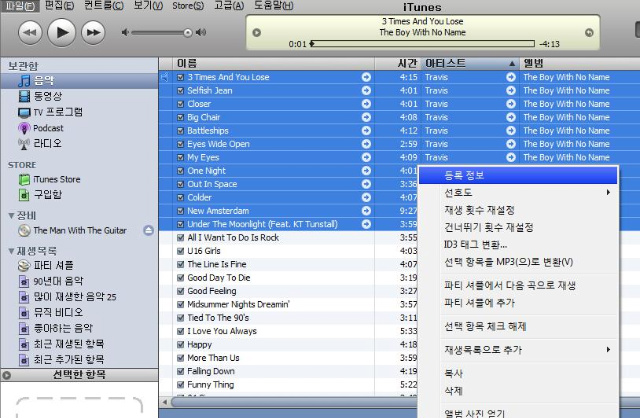Open the 보기 menu
This screenshot has height=418, width=640.
click(x=148, y=6)
